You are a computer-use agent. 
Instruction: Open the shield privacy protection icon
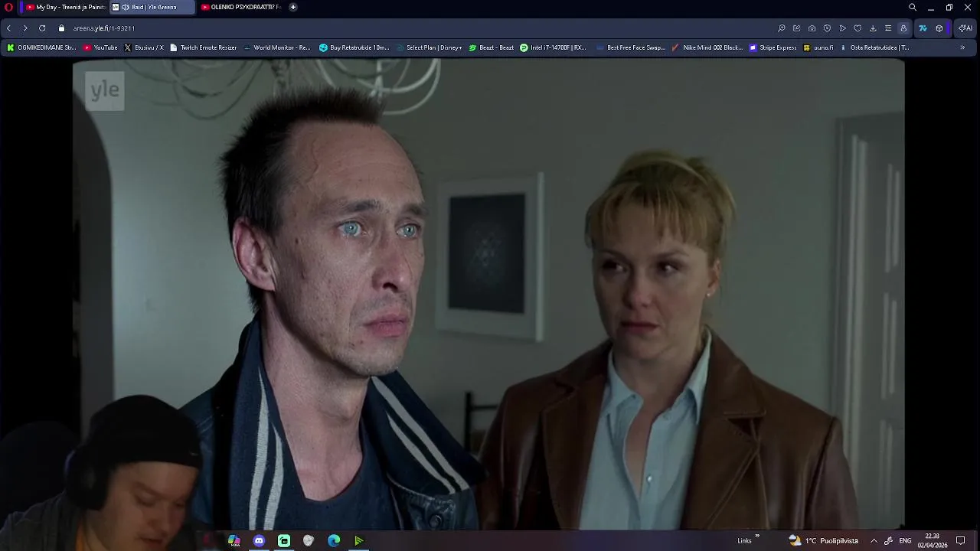(827, 28)
